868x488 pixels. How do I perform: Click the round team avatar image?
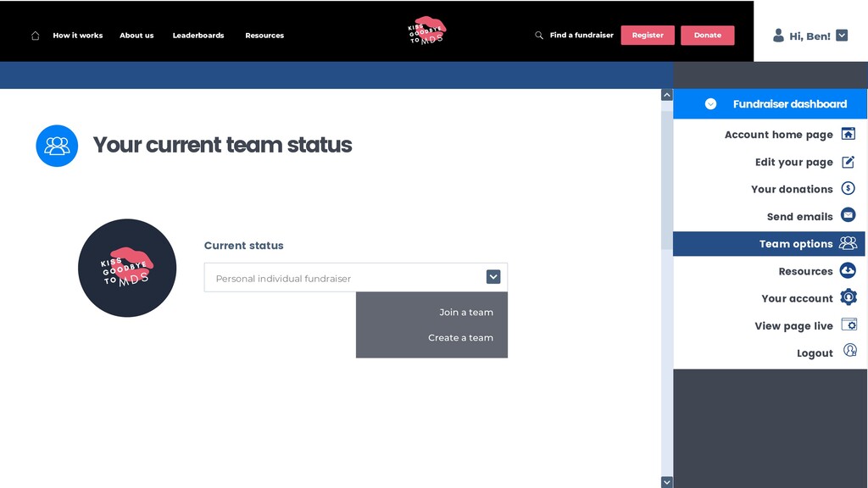pyautogui.click(x=127, y=268)
